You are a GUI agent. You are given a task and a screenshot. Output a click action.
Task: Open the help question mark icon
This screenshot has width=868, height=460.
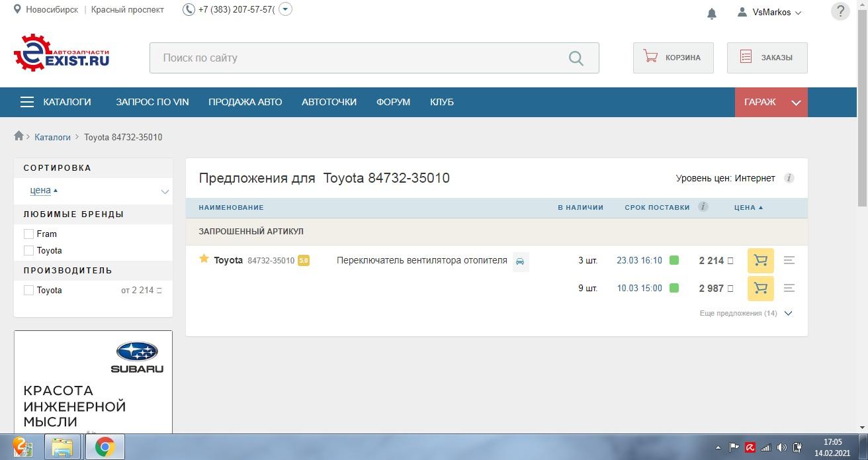pyautogui.click(x=840, y=11)
